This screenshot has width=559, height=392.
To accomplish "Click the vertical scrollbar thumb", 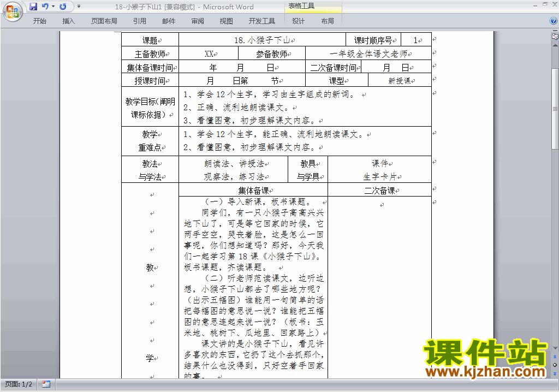I will pos(555,109).
